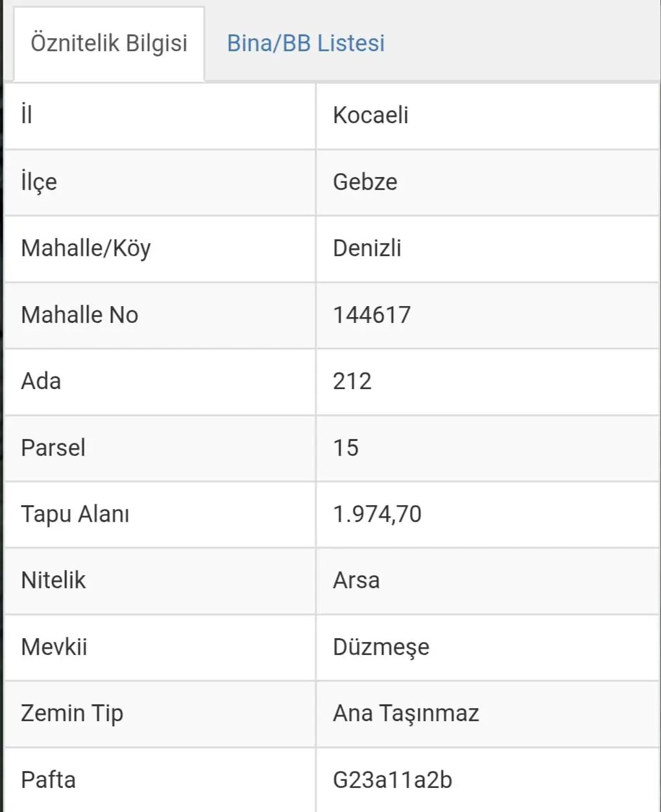Select the Nitelik value Arsa

356,580
